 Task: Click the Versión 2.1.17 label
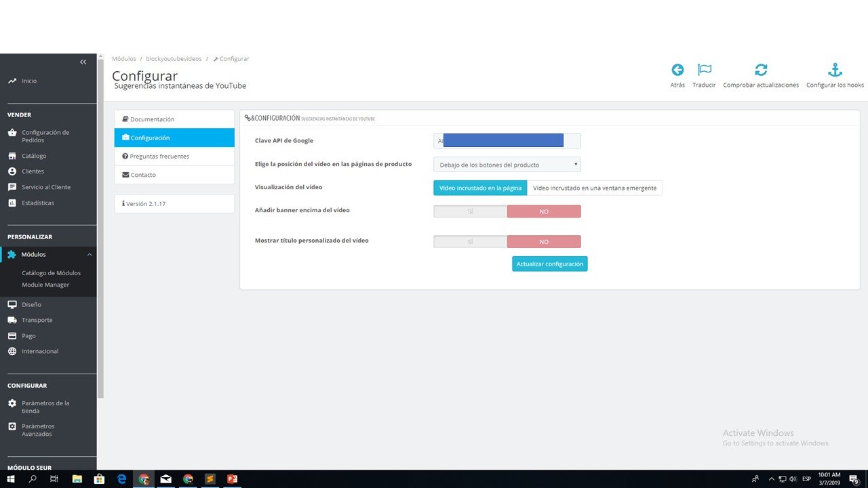point(174,203)
